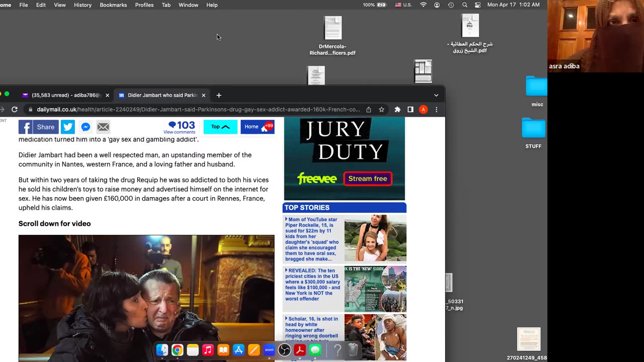
Task: Open the misc folder on desktop
Action: click(x=537, y=92)
